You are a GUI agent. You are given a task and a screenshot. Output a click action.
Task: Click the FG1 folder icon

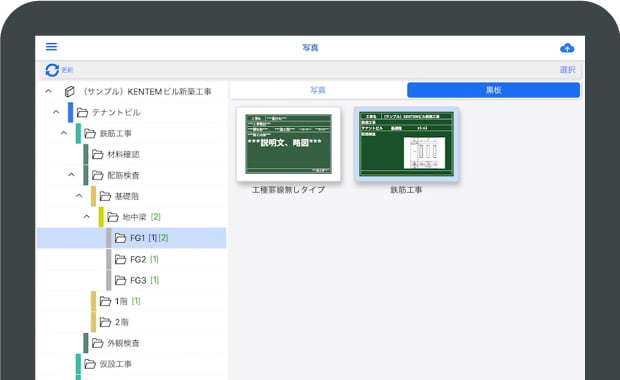point(121,238)
